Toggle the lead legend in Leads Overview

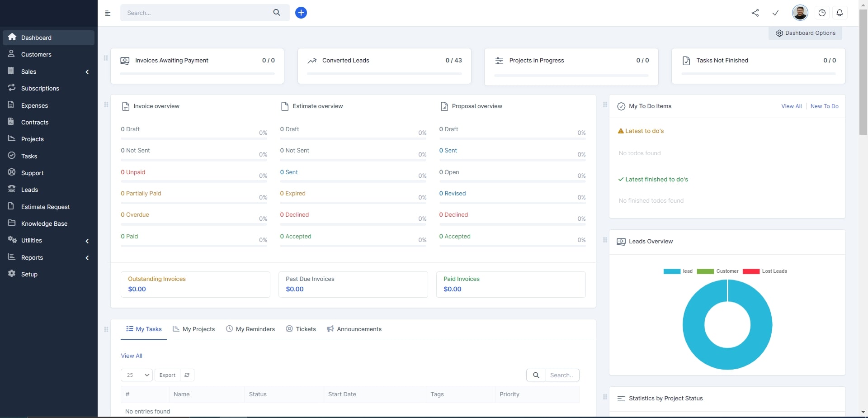pos(678,271)
